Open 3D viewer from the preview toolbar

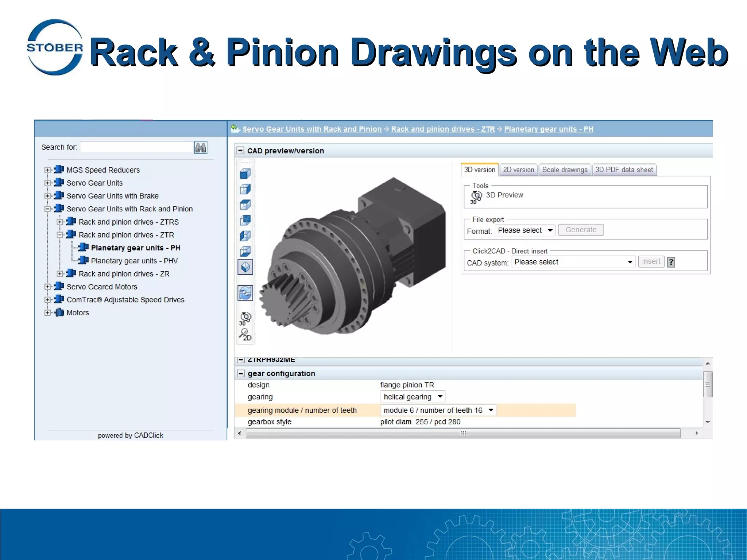pyautogui.click(x=245, y=318)
